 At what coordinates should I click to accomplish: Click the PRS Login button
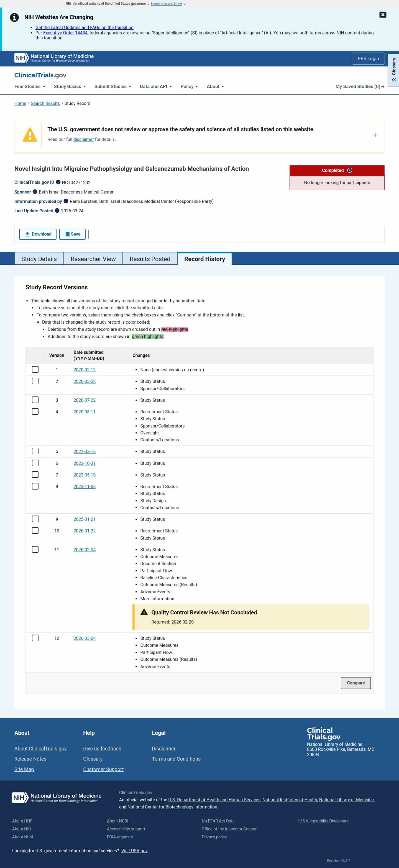[x=368, y=59]
